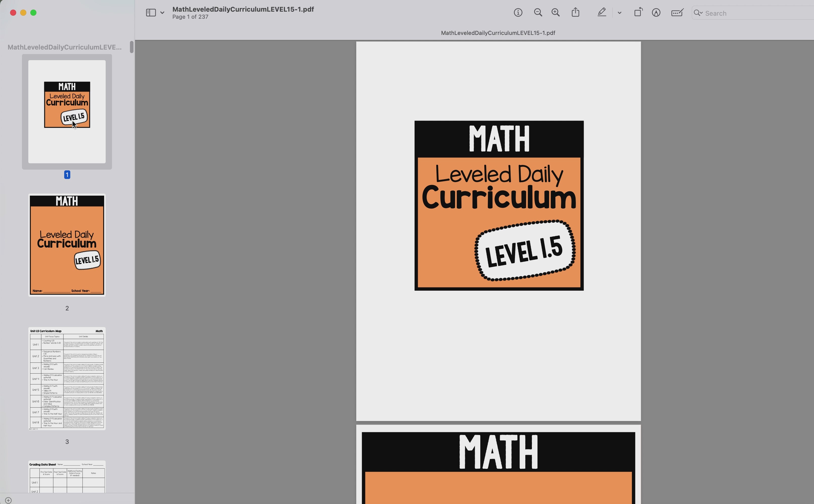Select page 2 thumbnail in sidebar
Screen dimensions: 814x504
67,244
